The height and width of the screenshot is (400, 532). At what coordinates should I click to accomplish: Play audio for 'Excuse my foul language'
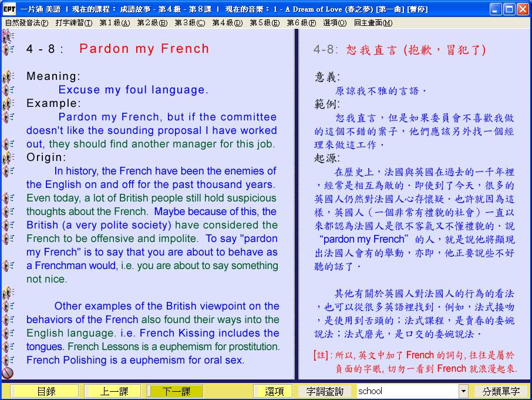(8, 90)
